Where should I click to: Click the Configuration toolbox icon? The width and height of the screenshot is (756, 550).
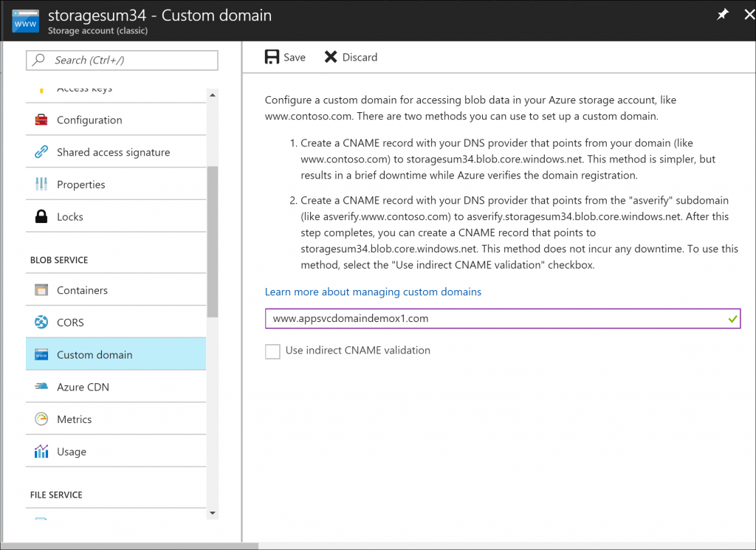tap(41, 120)
